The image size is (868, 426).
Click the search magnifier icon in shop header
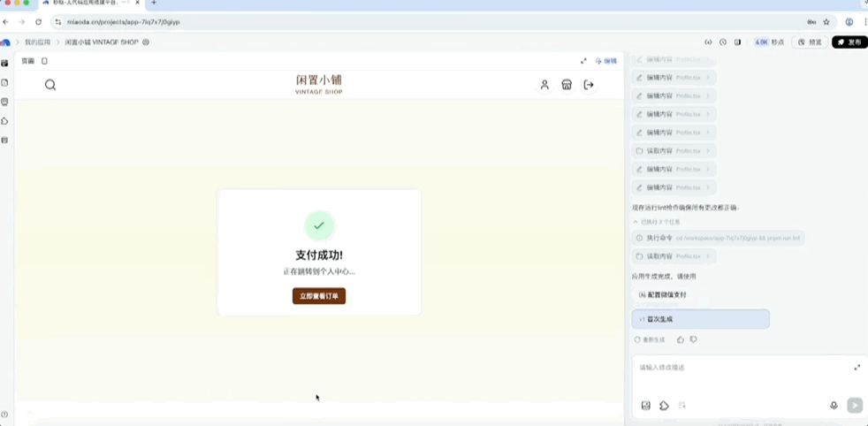click(50, 85)
